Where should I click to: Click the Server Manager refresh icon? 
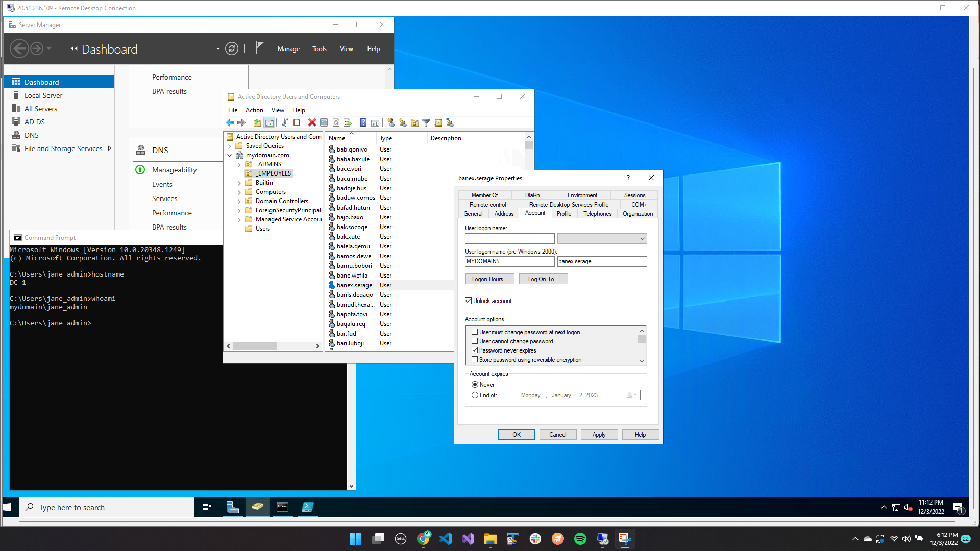[x=232, y=49]
